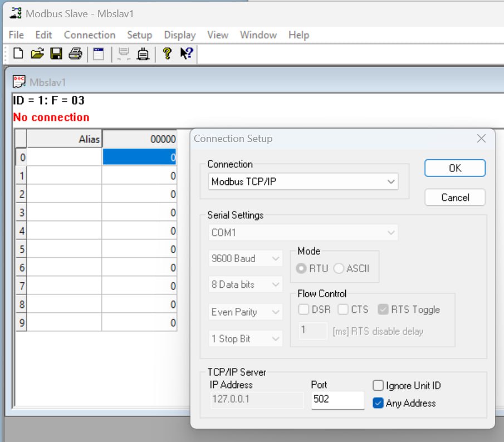Open the Display menu
Viewport: 504px width, 442px height.
click(180, 35)
